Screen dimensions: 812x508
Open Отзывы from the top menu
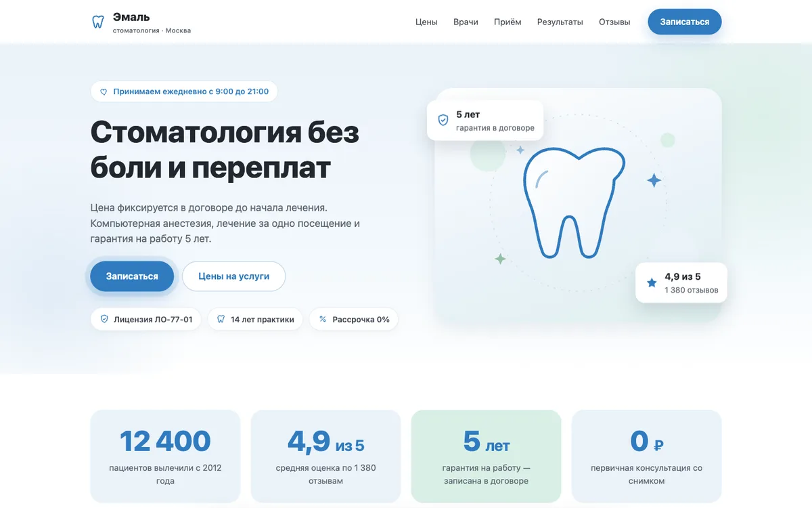point(614,22)
